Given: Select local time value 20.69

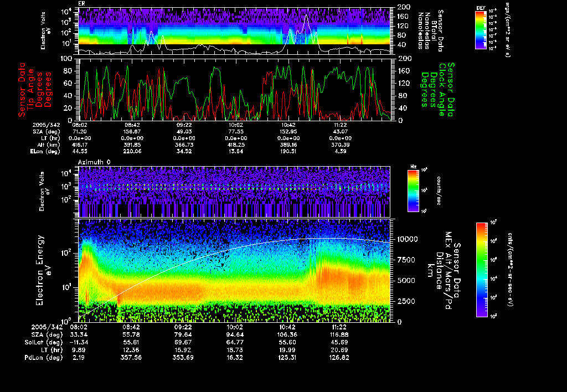Looking at the screenshot, I should click(339, 350).
